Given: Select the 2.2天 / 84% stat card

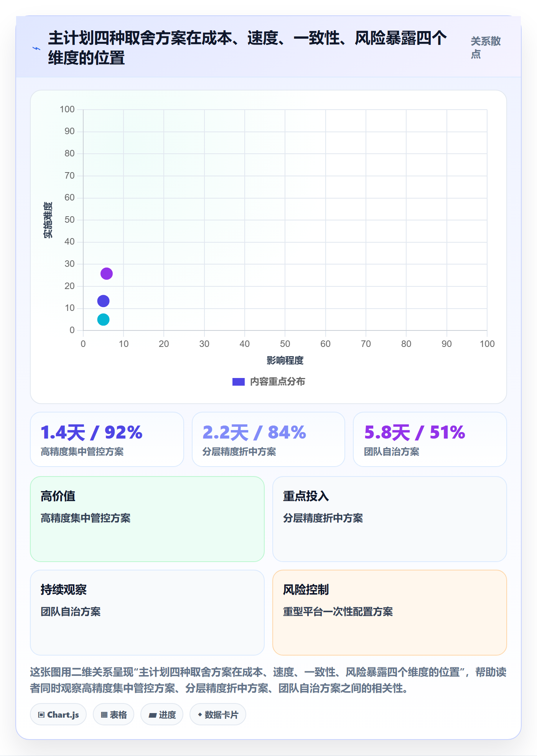Looking at the screenshot, I should [268, 439].
